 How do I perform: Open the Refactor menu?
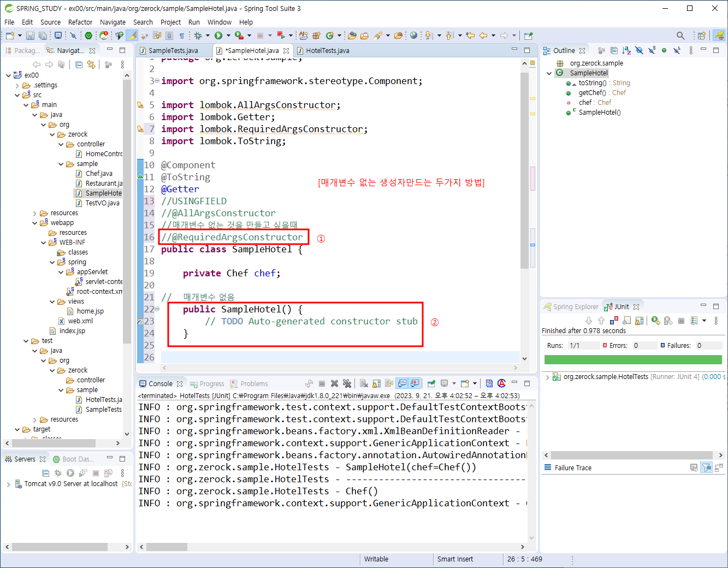(80, 22)
